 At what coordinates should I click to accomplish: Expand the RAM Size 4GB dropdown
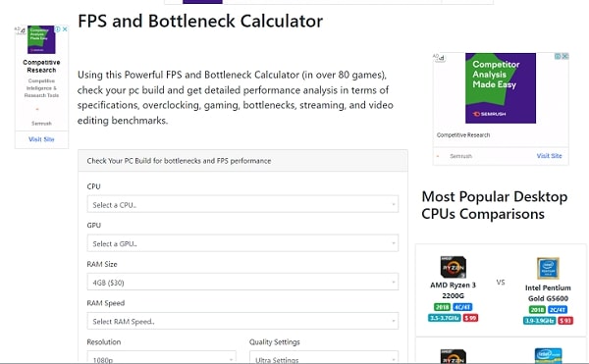[242, 282]
